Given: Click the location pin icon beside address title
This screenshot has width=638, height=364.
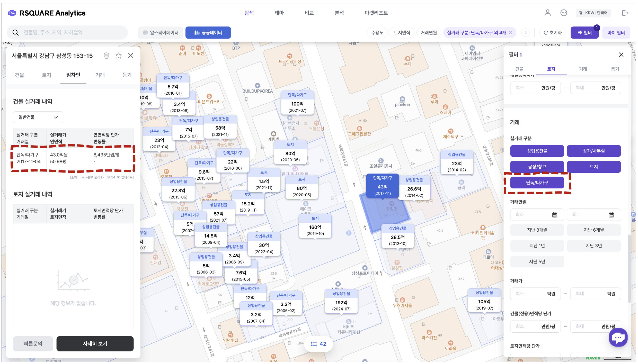Looking at the screenshot, I should (106, 56).
